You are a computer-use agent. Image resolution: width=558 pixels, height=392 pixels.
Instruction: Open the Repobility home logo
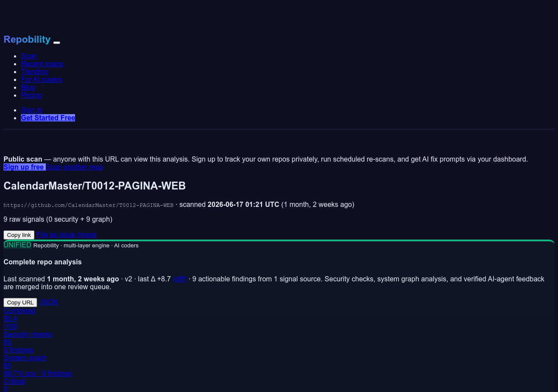[x=27, y=39]
